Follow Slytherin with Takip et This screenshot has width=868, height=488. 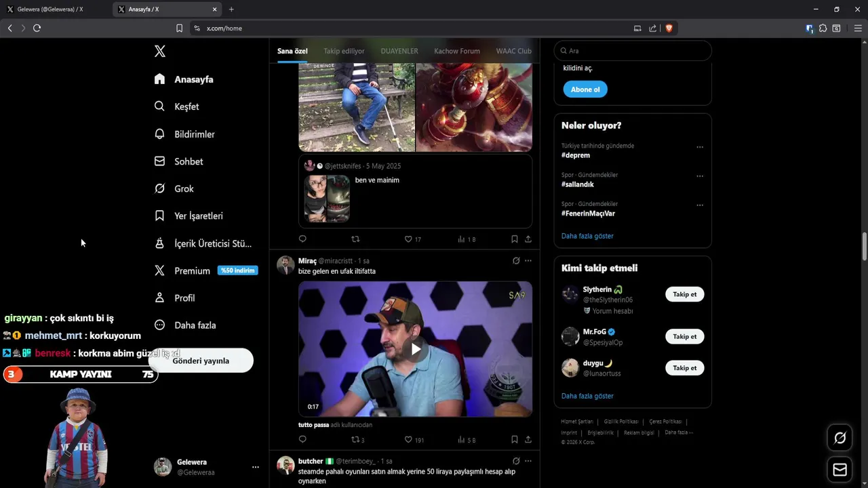click(x=684, y=294)
